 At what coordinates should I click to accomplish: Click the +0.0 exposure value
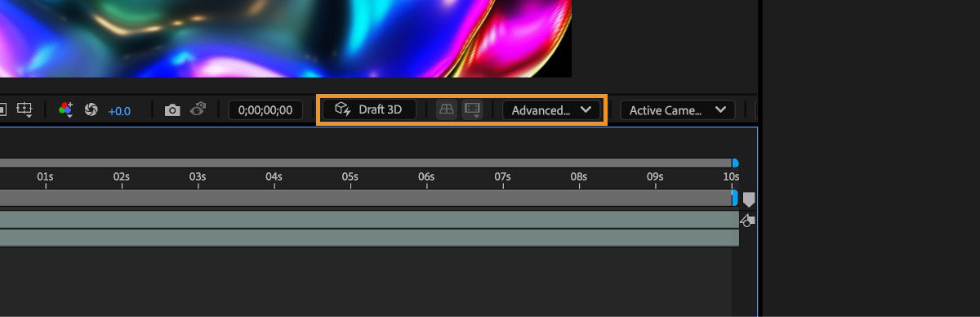[x=119, y=110]
